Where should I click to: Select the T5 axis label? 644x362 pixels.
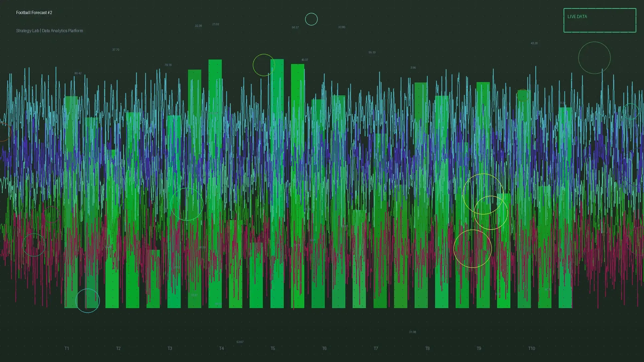273,348
